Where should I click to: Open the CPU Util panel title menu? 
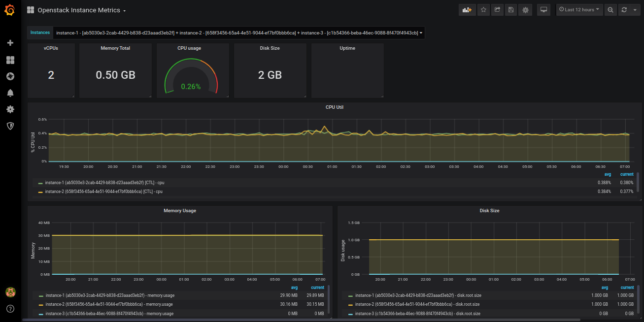334,107
